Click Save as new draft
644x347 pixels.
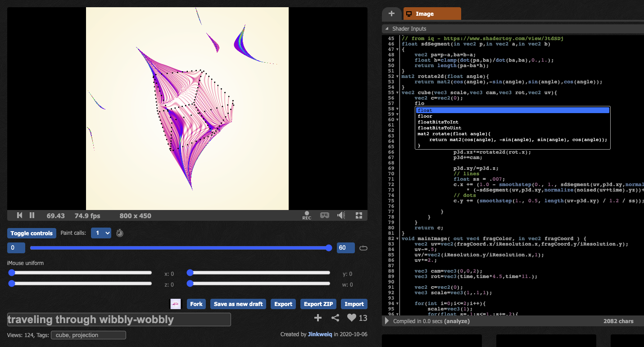238,304
